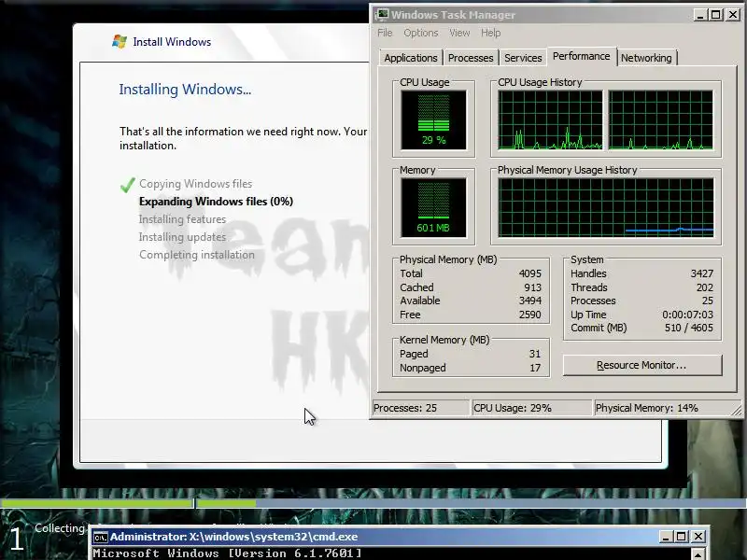The width and height of the screenshot is (747, 560).
Task: Click the CPU Usage gauge showing 29 %
Action: pos(433,120)
